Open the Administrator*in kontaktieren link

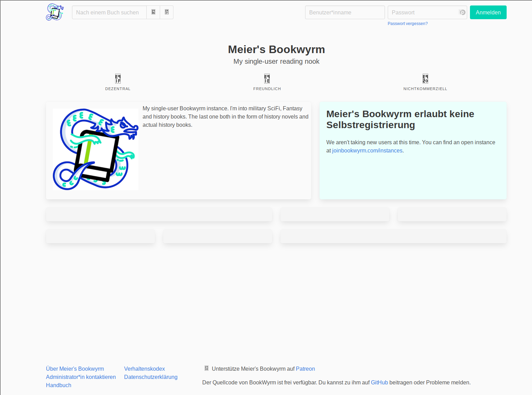pos(81,377)
